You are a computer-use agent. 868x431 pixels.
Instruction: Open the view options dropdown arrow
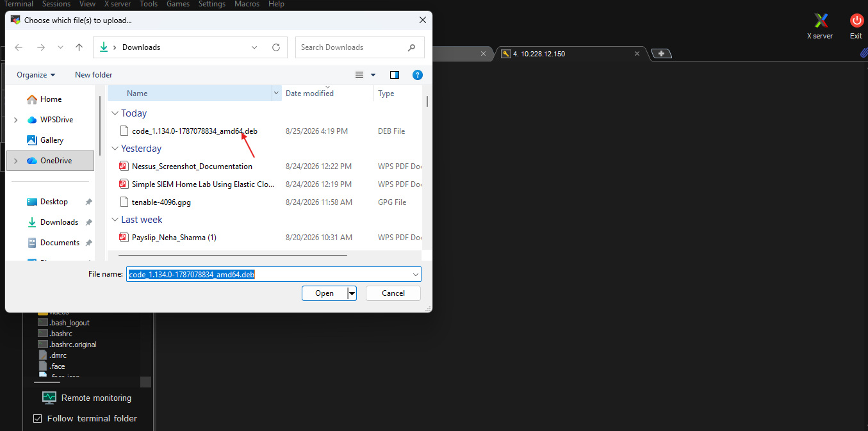coord(373,75)
